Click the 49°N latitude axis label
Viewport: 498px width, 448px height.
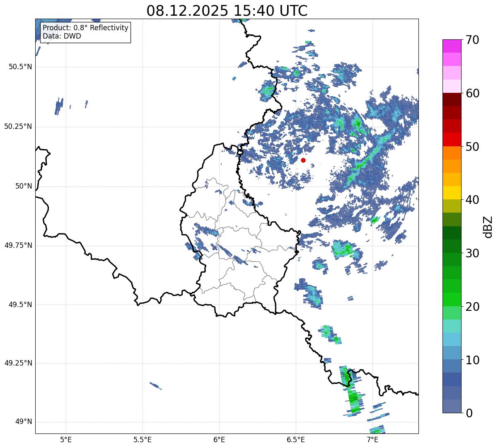tap(23, 422)
